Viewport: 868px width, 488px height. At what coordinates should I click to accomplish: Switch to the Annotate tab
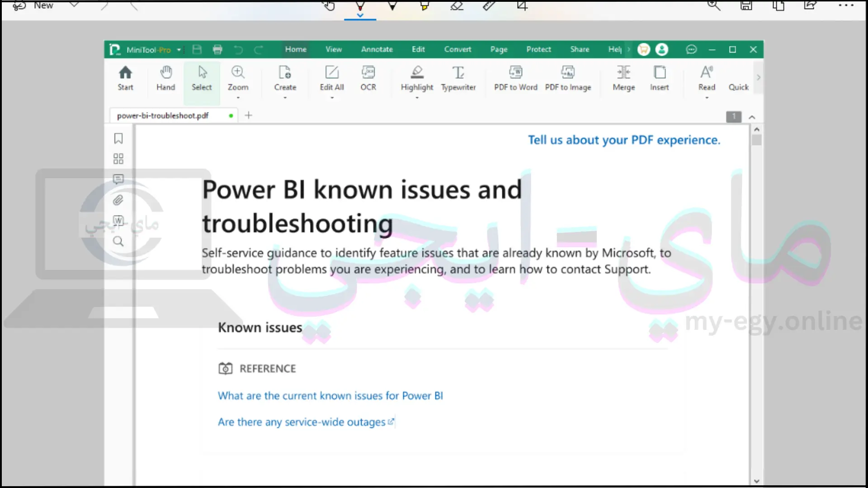(377, 49)
